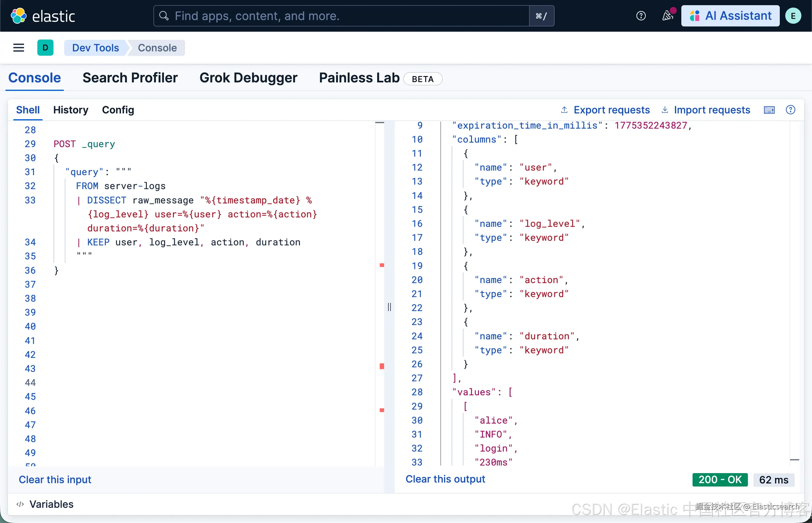Open the Grok Debugger tab
The height and width of the screenshot is (523, 812).
coord(248,78)
